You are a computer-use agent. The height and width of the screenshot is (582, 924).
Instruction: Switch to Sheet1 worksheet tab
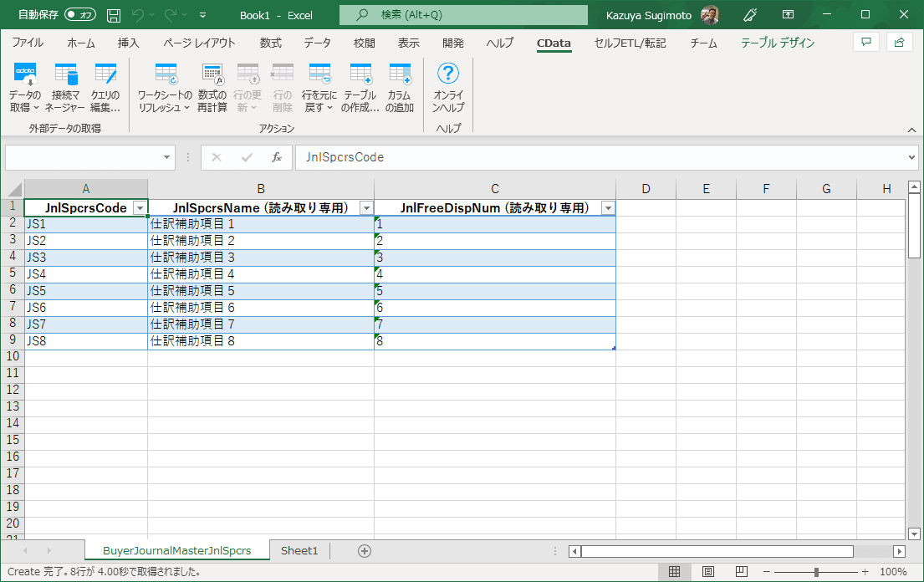coord(299,550)
